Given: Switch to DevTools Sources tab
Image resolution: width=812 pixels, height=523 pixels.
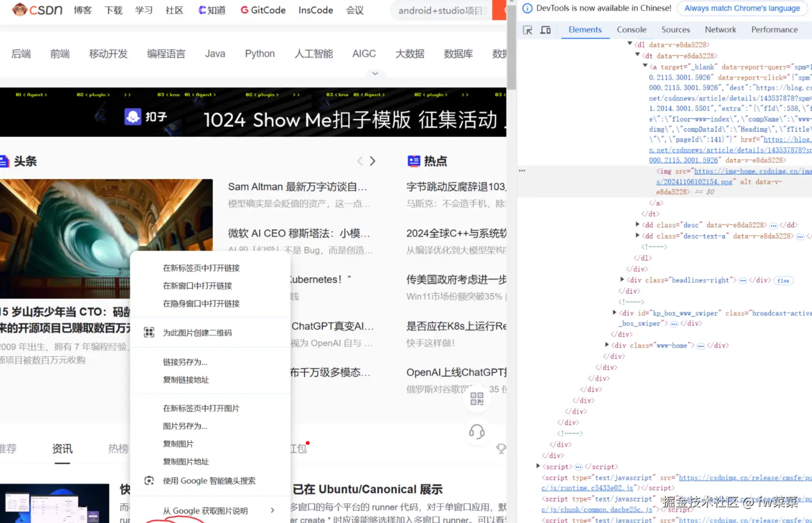Looking at the screenshot, I should pos(675,30).
